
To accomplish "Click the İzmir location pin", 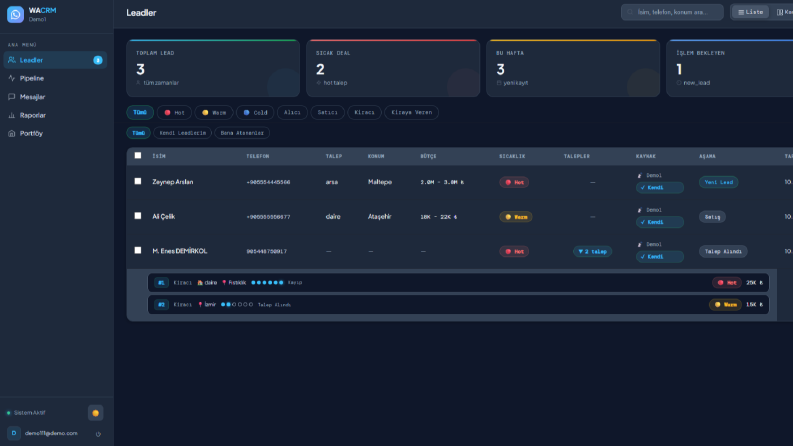I will [200, 304].
